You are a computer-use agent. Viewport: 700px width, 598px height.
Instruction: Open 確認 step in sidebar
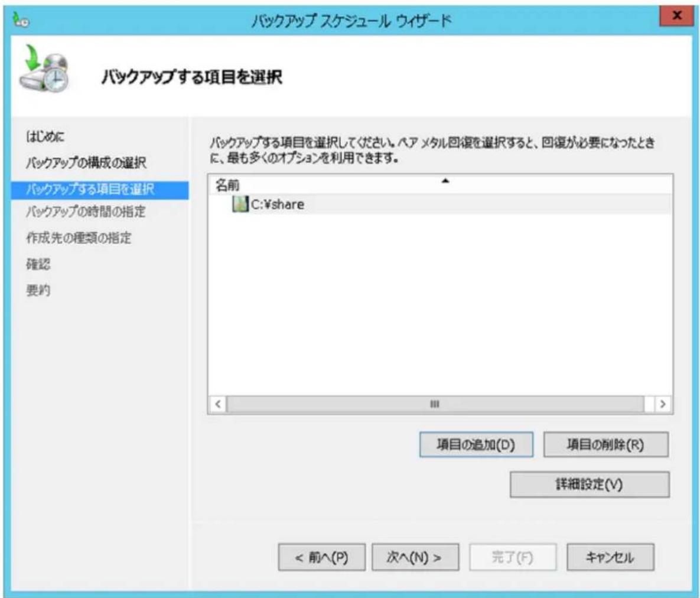38,264
